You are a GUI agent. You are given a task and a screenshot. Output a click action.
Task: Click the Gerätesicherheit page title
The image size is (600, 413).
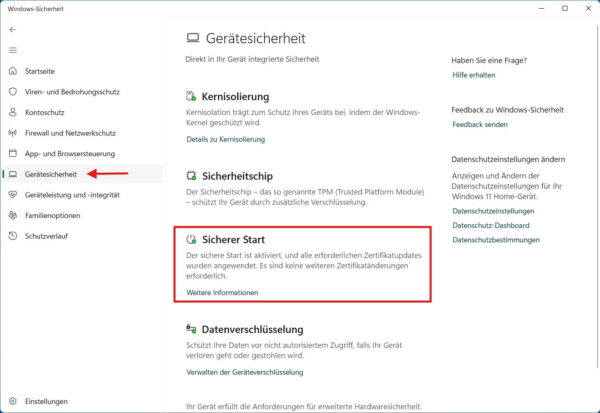256,38
